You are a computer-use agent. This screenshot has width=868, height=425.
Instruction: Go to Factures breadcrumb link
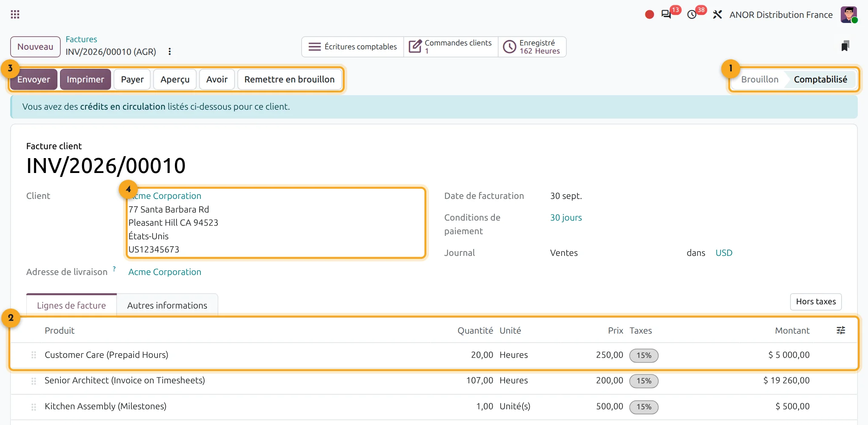(81, 40)
